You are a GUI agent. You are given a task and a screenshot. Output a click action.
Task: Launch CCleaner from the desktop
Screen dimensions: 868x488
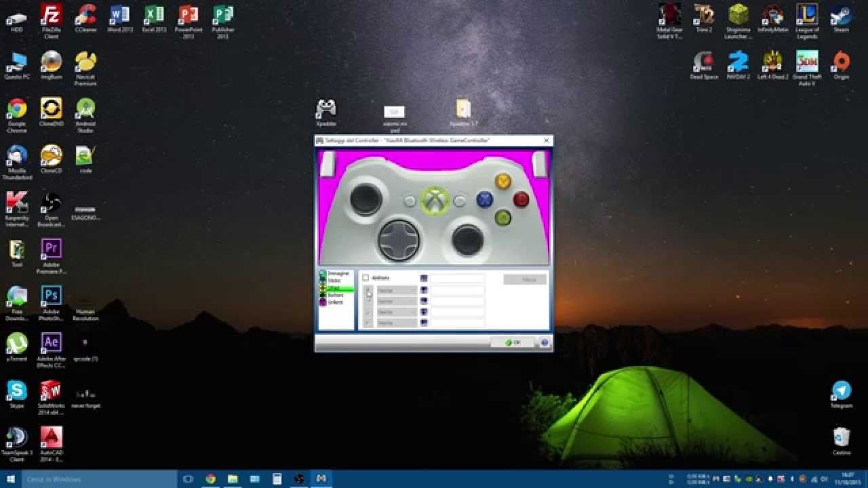pyautogui.click(x=85, y=18)
